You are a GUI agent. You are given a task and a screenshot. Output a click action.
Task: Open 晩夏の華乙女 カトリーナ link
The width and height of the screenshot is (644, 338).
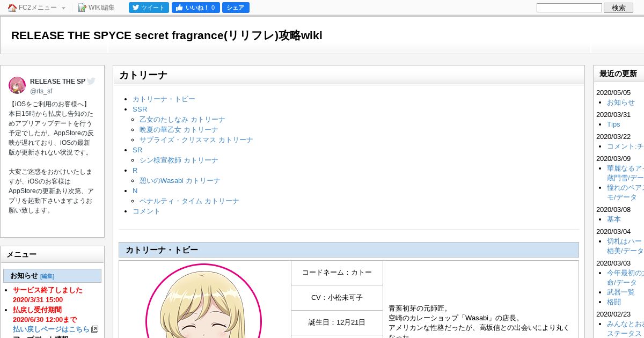(x=179, y=130)
